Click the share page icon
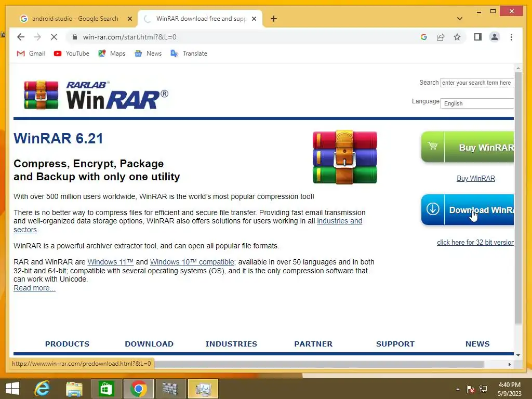 point(441,37)
